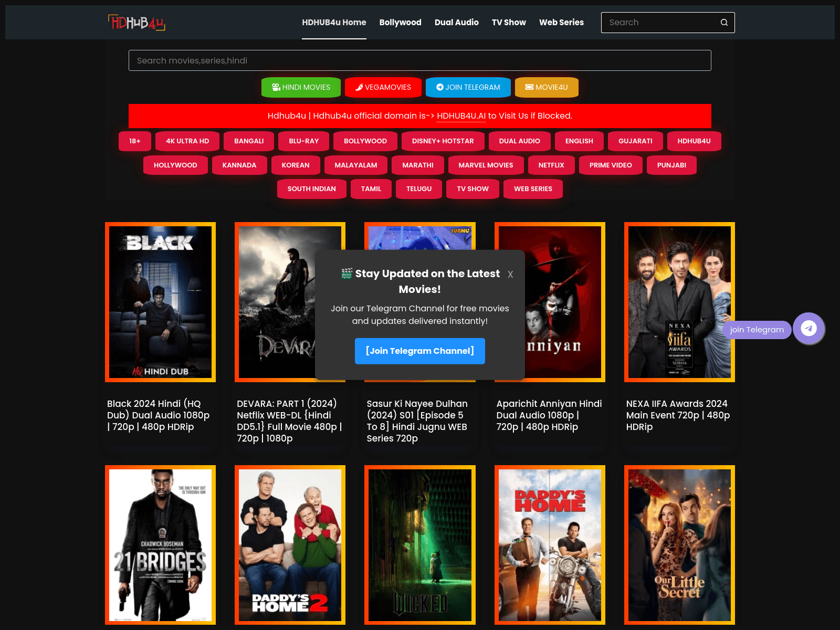Open the Web Series menu item
Viewport: 840px width, 630px height.
[561, 23]
